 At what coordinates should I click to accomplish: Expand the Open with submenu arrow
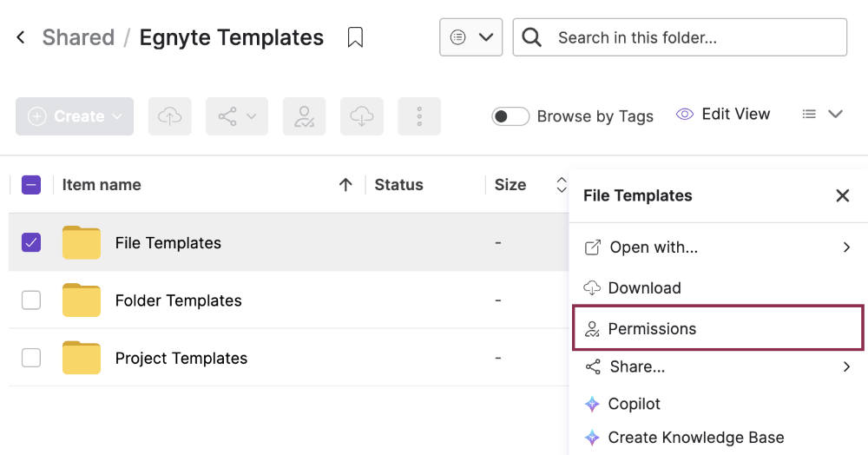(846, 247)
